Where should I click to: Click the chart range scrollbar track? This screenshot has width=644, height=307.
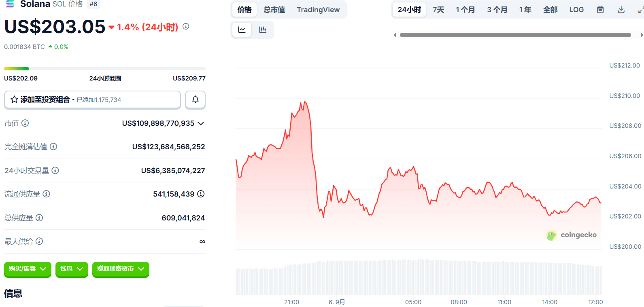[515, 35]
